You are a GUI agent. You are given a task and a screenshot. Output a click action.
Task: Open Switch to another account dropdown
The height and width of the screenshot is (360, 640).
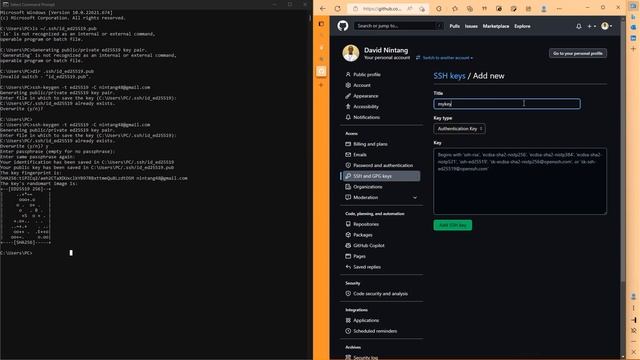click(444, 58)
